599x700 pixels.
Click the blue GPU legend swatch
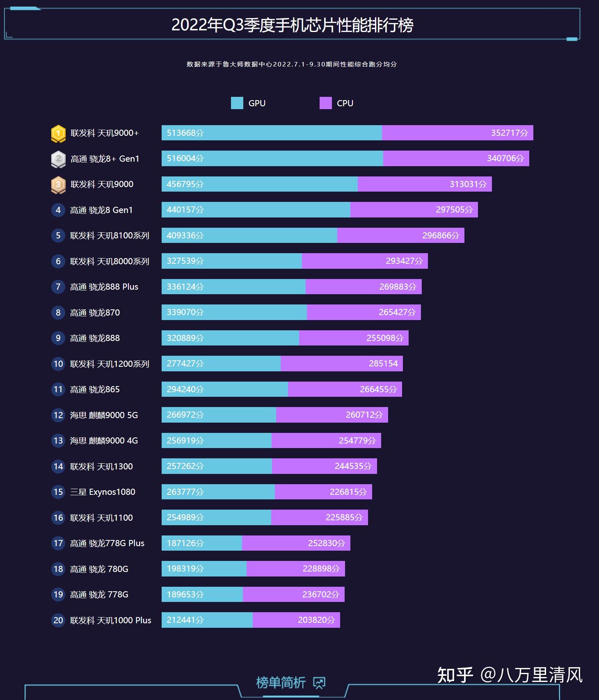pos(237,103)
